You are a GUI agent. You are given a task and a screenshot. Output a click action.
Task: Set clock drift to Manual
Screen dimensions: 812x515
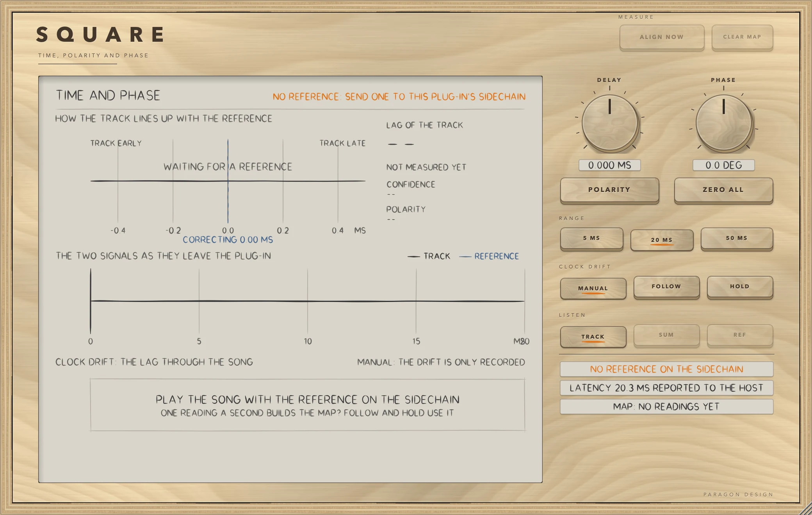[x=593, y=288]
